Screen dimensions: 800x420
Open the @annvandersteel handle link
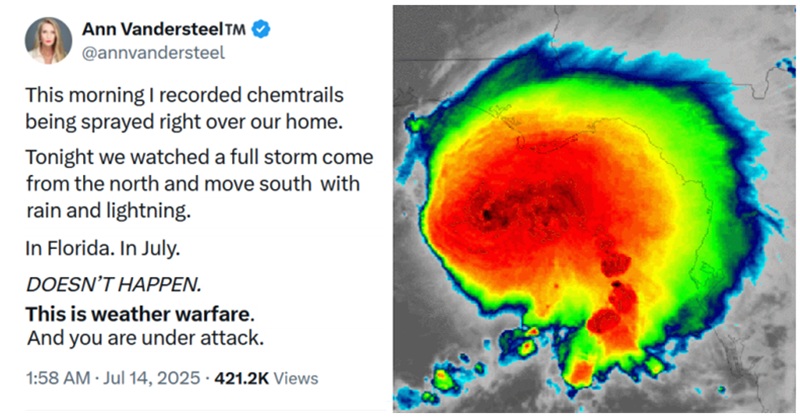pos(153,53)
